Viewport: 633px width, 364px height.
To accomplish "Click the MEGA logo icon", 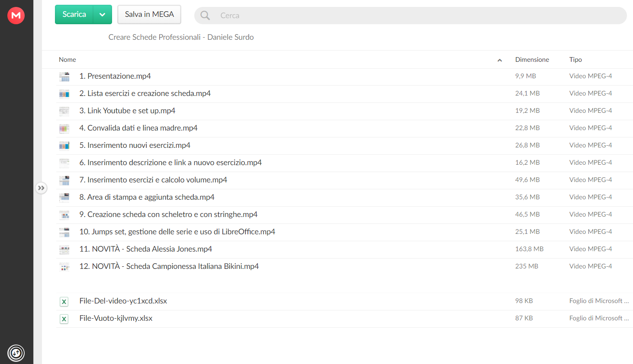I will point(16,16).
